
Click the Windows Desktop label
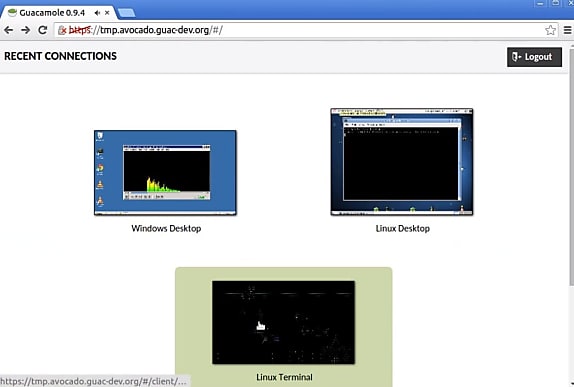pos(166,228)
